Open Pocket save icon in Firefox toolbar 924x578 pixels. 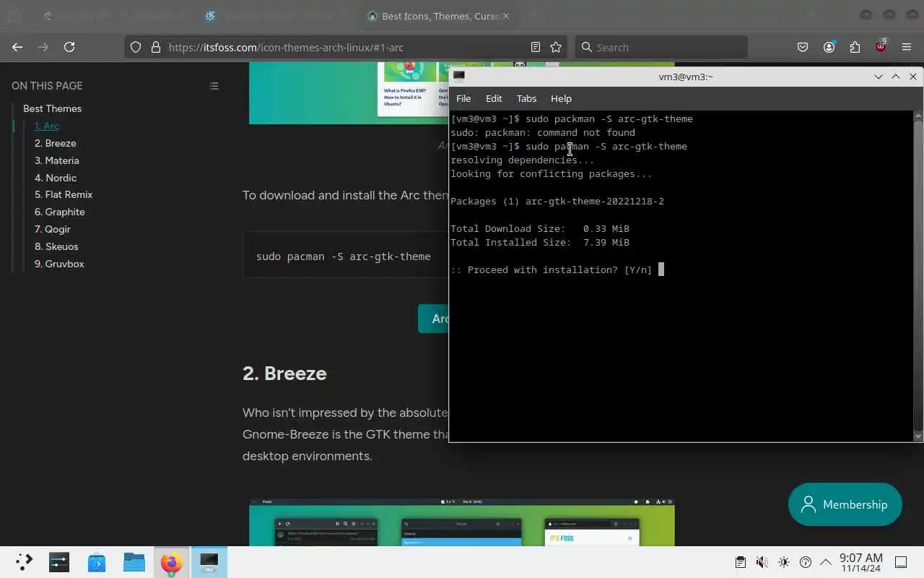coord(803,47)
